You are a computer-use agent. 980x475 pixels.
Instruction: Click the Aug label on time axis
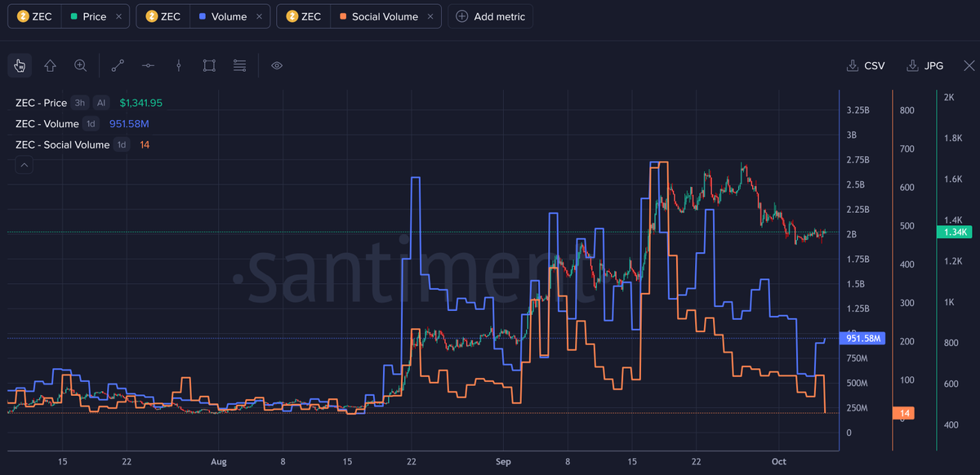tap(218, 462)
